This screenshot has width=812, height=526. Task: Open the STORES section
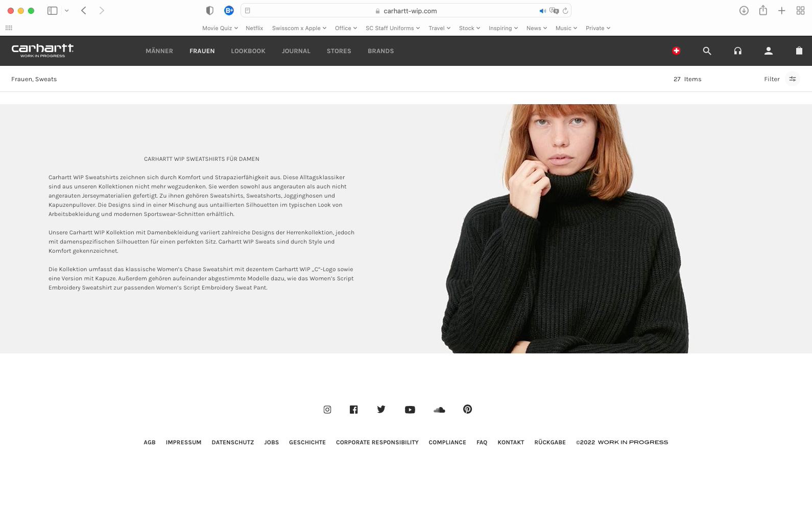339,51
